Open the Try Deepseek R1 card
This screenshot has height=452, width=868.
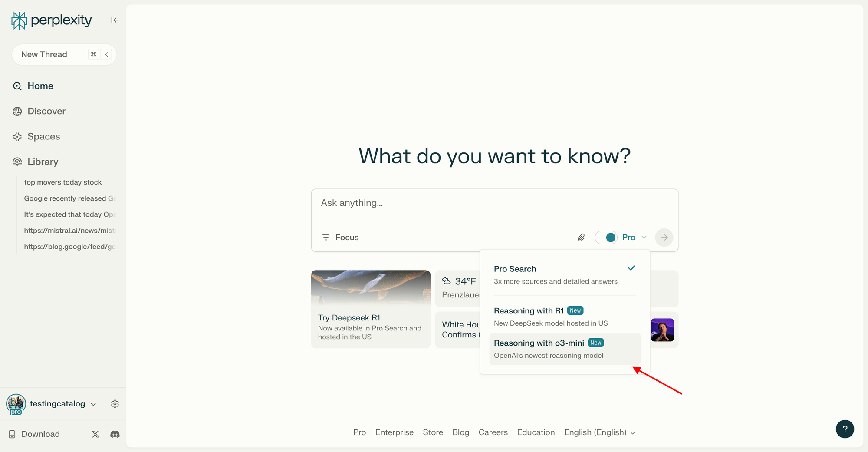pyautogui.click(x=371, y=309)
